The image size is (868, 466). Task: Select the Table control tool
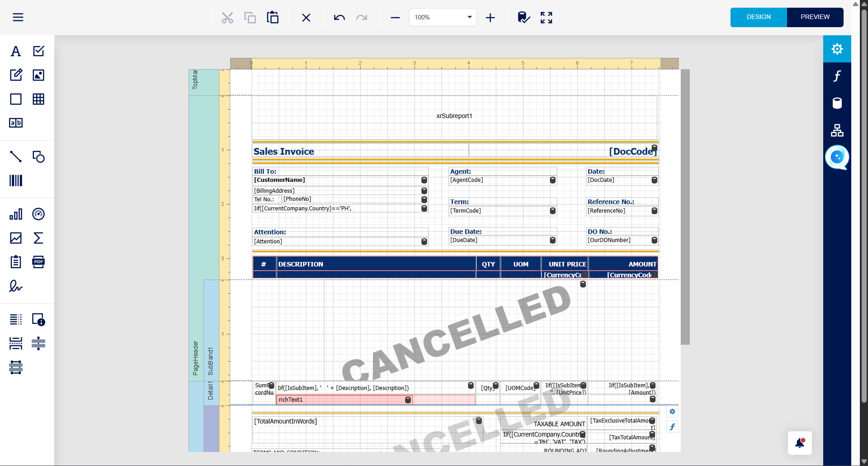coord(38,99)
